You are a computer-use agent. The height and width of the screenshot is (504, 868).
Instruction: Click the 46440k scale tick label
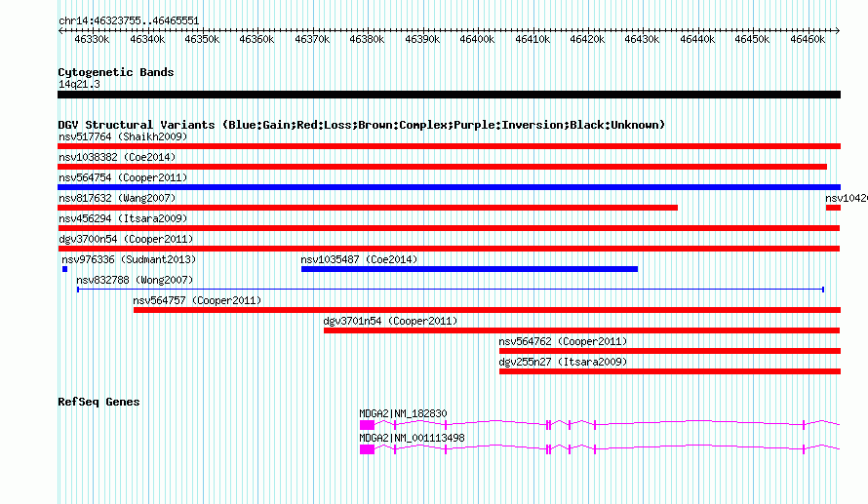[x=697, y=39]
